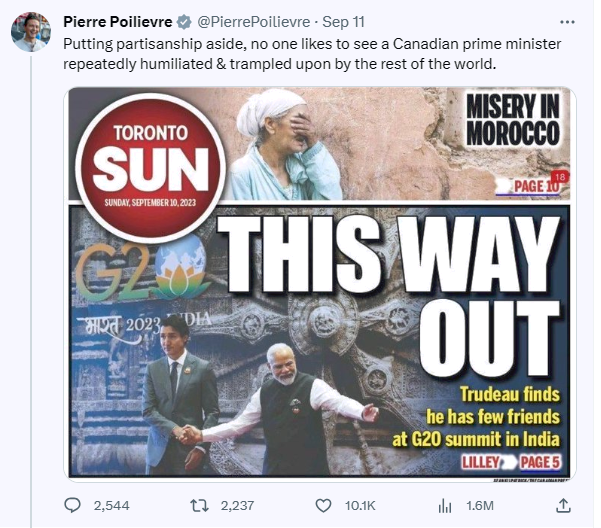Click the reply speech bubble icon

tap(72, 505)
